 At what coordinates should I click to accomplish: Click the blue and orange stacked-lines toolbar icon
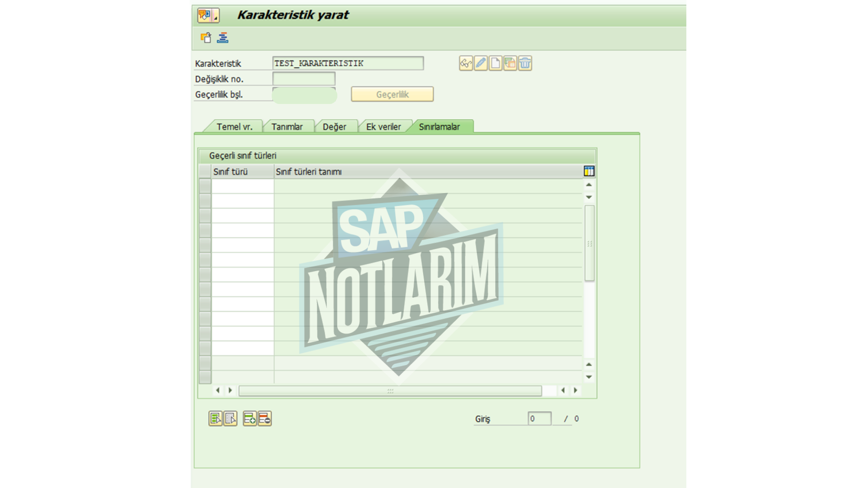[222, 38]
